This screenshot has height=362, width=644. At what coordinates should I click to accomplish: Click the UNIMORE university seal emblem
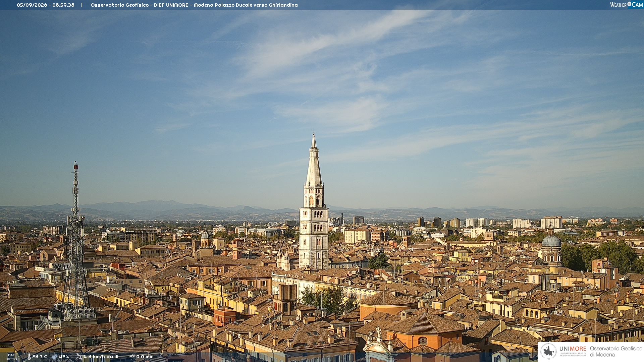[x=548, y=351]
